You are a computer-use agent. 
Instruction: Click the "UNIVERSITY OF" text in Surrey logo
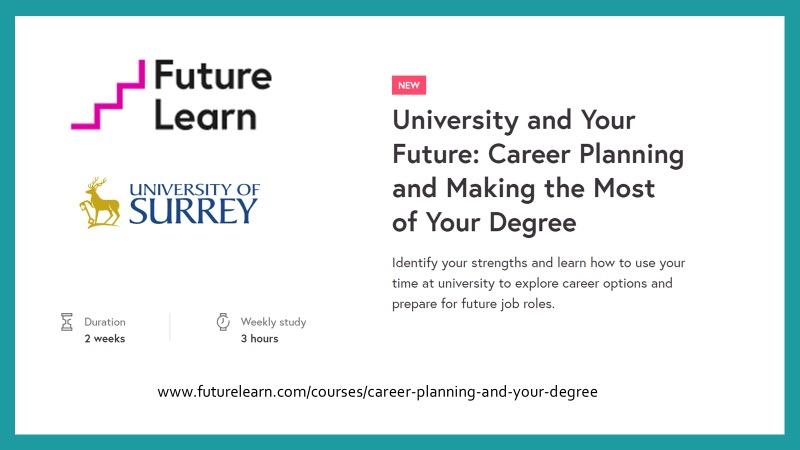click(x=194, y=190)
